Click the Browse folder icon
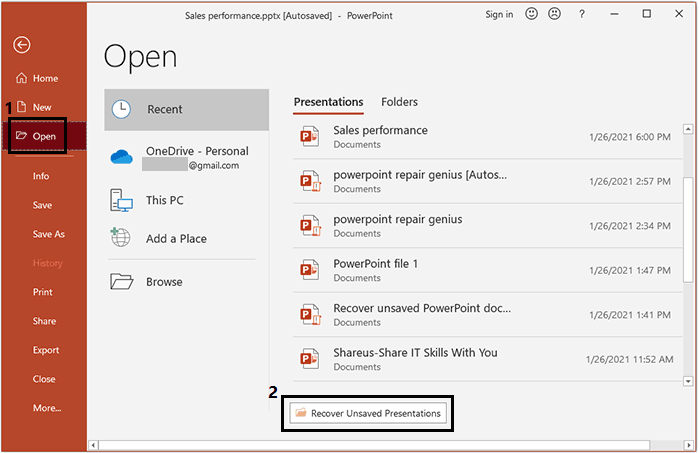The height and width of the screenshot is (453, 700). coord(121,282)
